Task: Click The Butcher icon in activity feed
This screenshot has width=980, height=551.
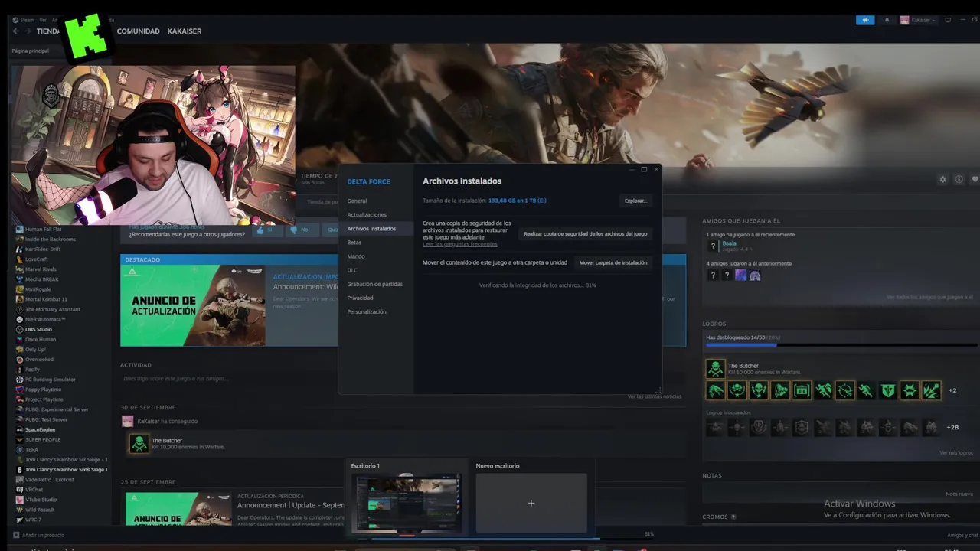Action: coord(139,443)
